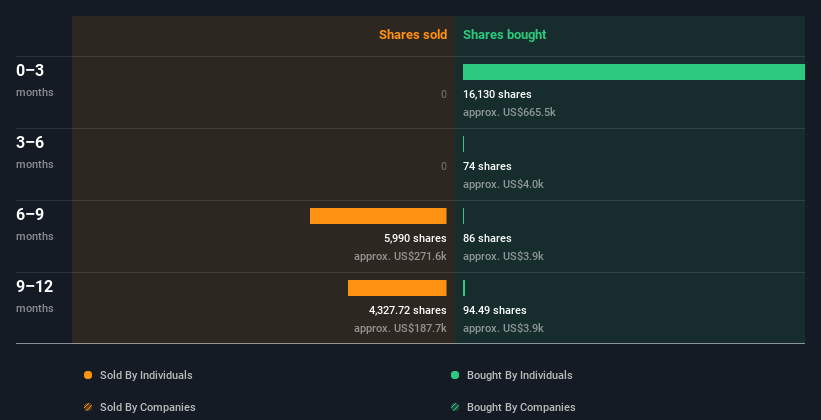821x420 pixels.
Task: Click the orange 9–12 months sold bar
Action: click(397, 288)
